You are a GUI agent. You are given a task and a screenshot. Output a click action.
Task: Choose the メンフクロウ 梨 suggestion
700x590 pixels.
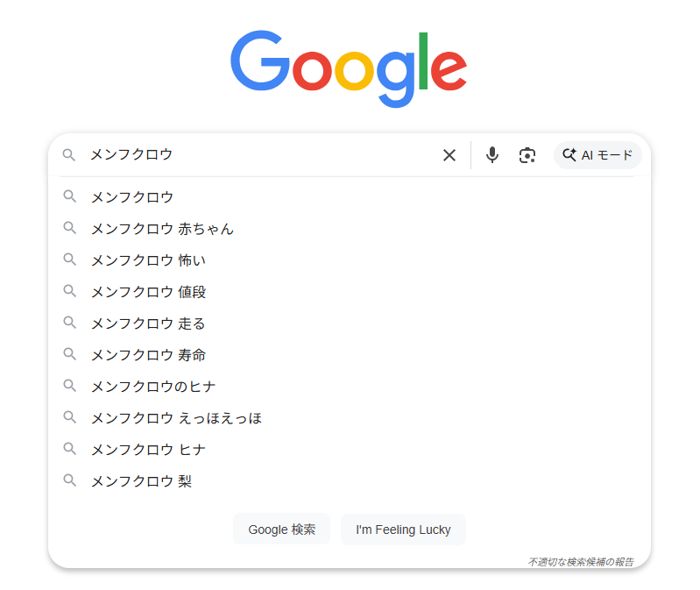coord(141,481)
